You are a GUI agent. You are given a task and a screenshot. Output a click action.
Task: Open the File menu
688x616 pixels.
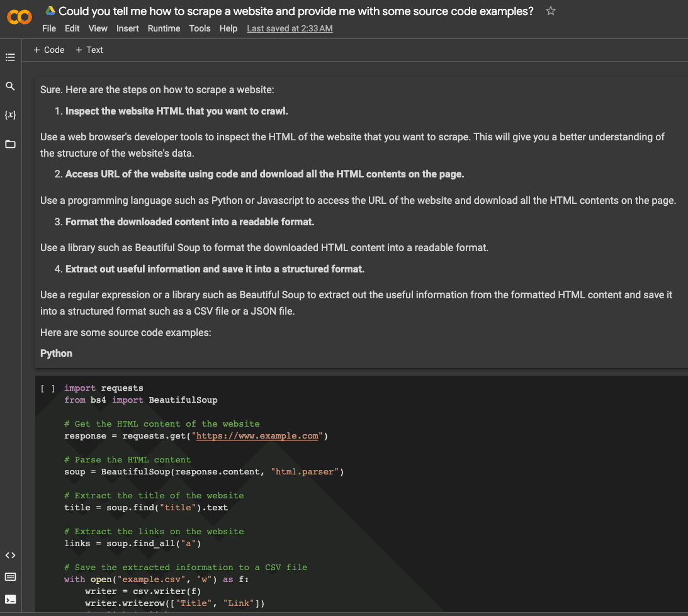(49, 28)
